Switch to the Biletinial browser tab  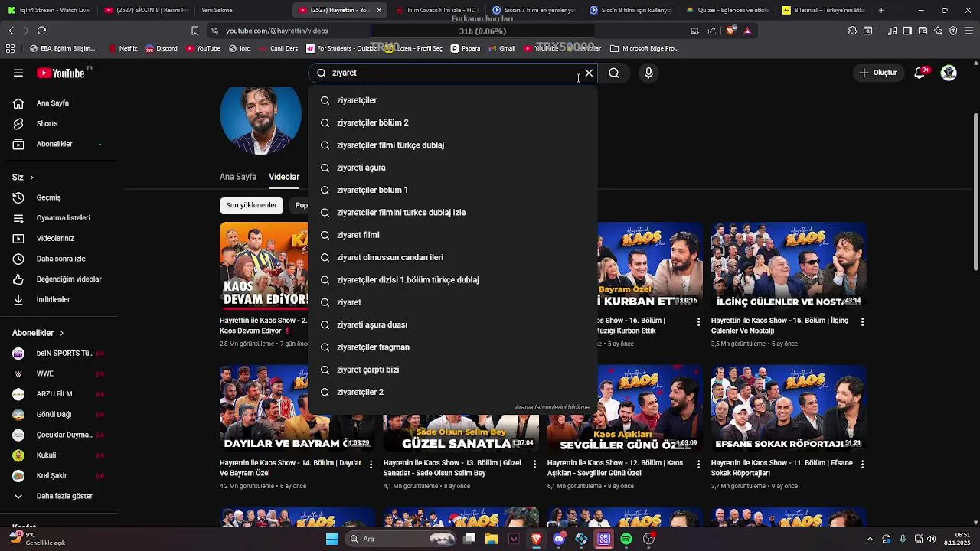[x=823, y=10]
